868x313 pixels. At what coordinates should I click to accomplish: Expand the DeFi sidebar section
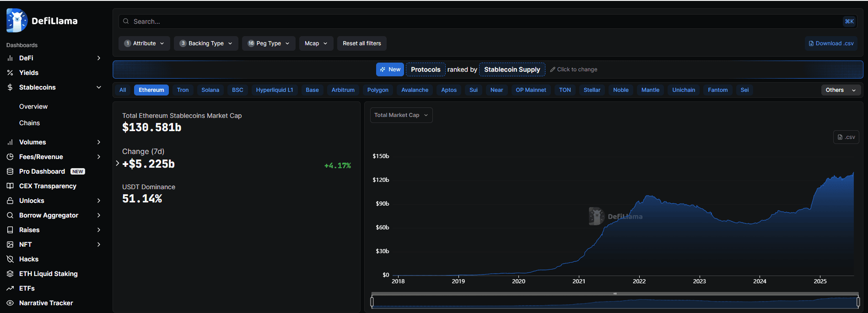click(x=99, y=58)
